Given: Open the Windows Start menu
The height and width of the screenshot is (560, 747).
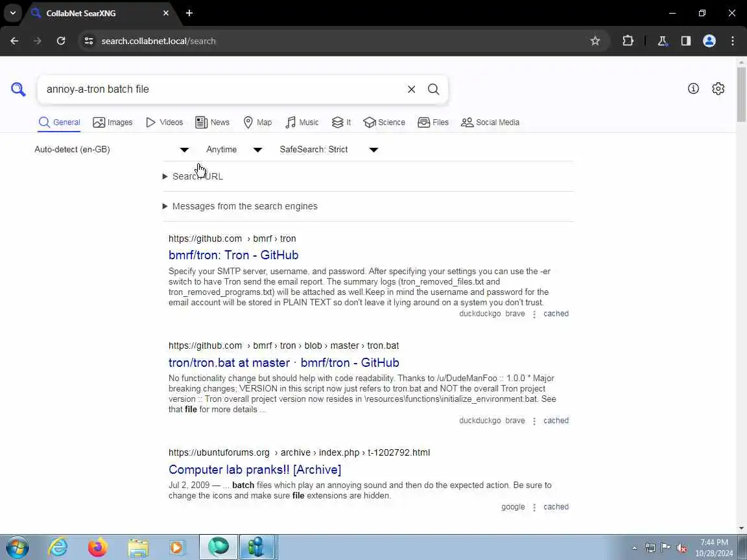Looking at the screenshot, I should pos(17,547).
